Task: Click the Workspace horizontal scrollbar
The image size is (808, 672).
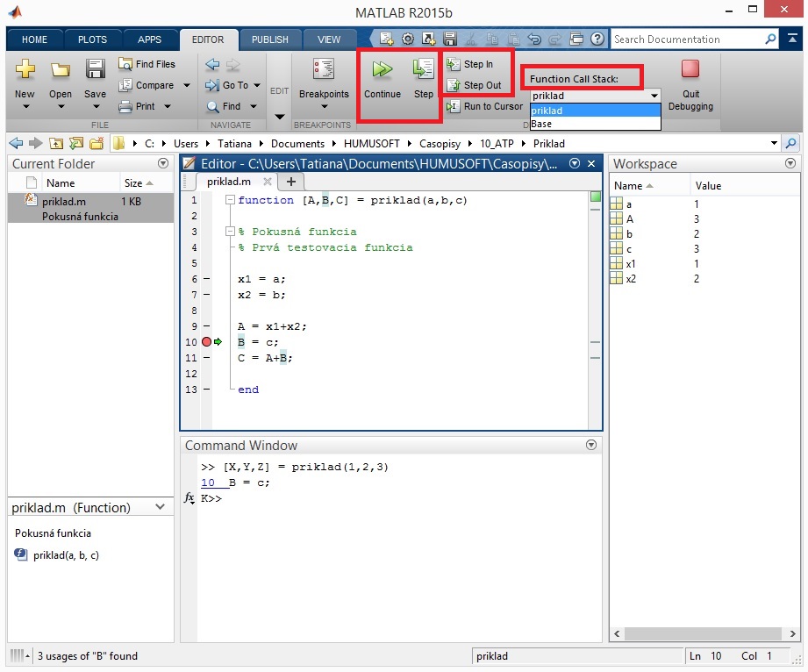Action: point(702,634)
